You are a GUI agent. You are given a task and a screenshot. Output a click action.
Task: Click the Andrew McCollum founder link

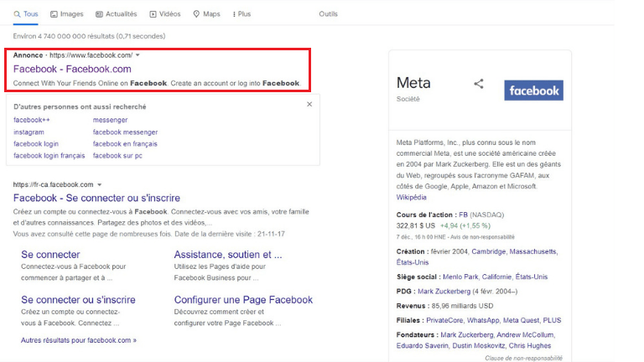click(525, 335)
